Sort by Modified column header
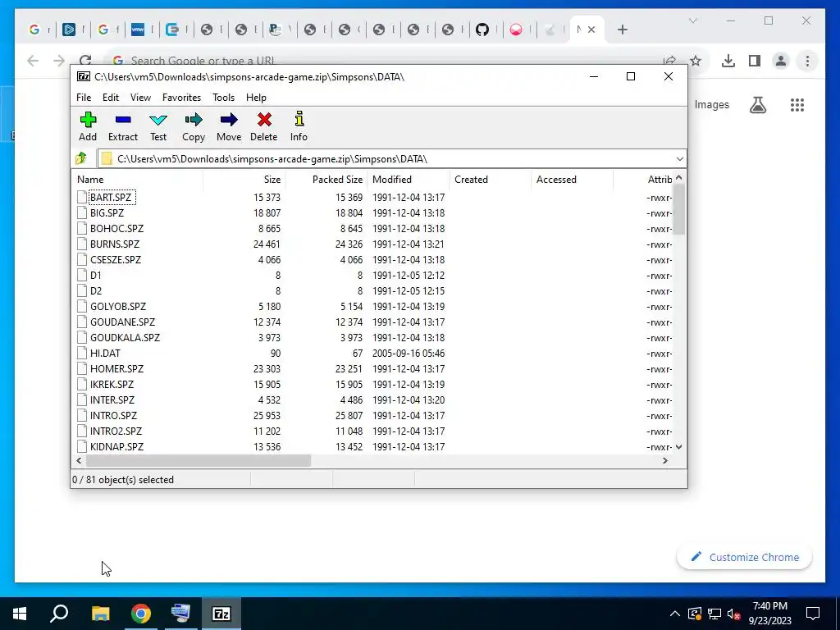The width and height of the screenshot is (840, 630). tap(409, 180)
